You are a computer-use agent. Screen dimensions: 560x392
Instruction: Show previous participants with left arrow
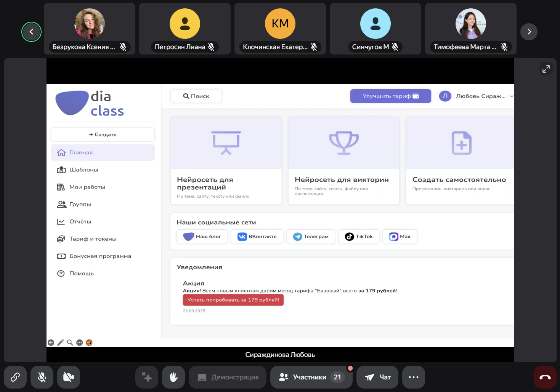[31, 32]
